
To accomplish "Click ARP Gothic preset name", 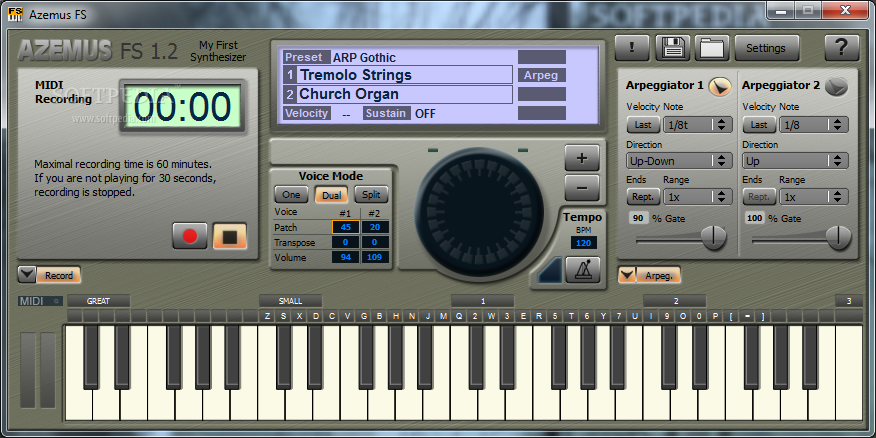I will (364, 58).
